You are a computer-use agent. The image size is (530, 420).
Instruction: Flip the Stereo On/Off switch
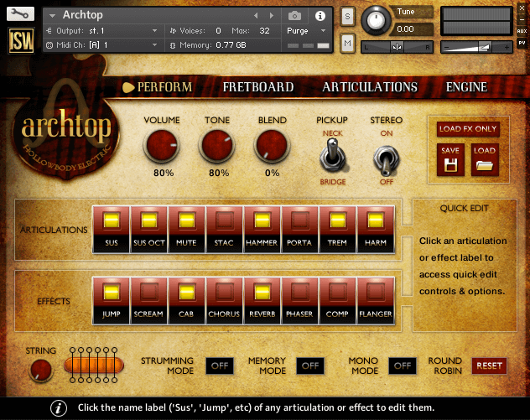coord(386,159)
